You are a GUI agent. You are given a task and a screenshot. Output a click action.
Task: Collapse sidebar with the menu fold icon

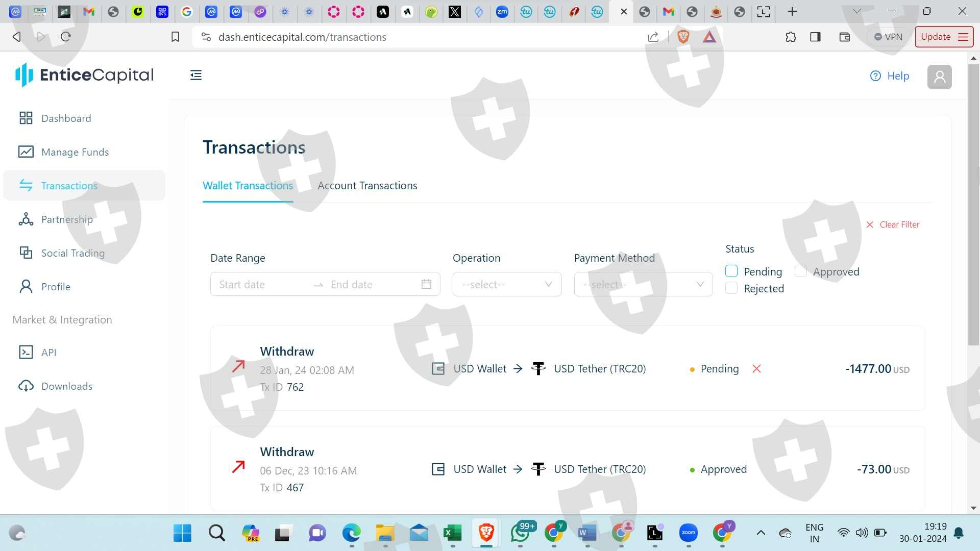tap(196, 76)
